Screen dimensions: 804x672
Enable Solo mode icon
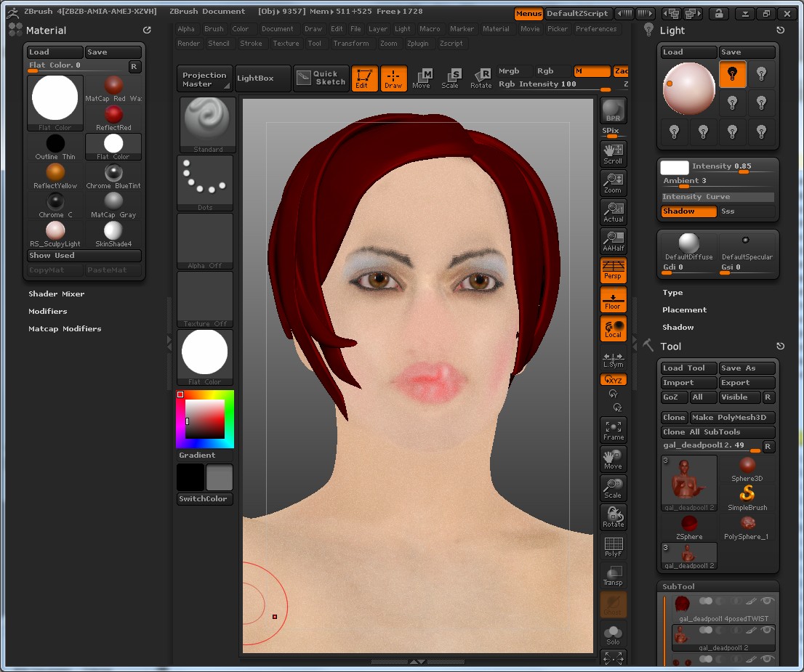pos(613,633)
